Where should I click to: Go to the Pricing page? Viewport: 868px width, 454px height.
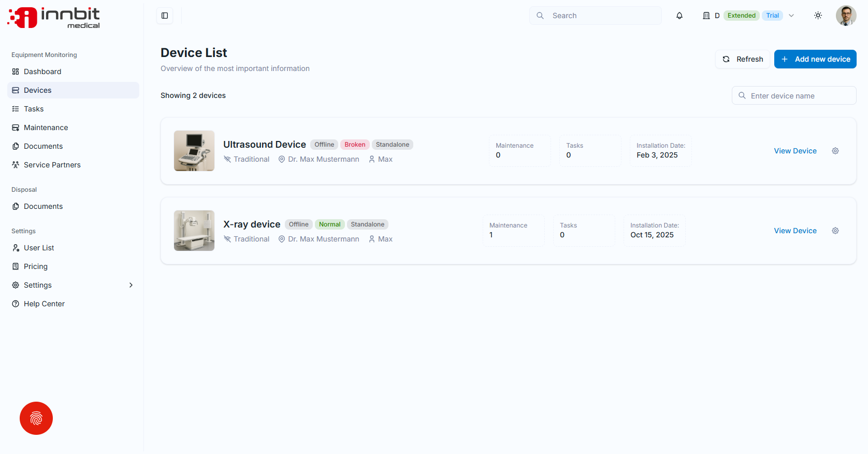coord(73,266)
